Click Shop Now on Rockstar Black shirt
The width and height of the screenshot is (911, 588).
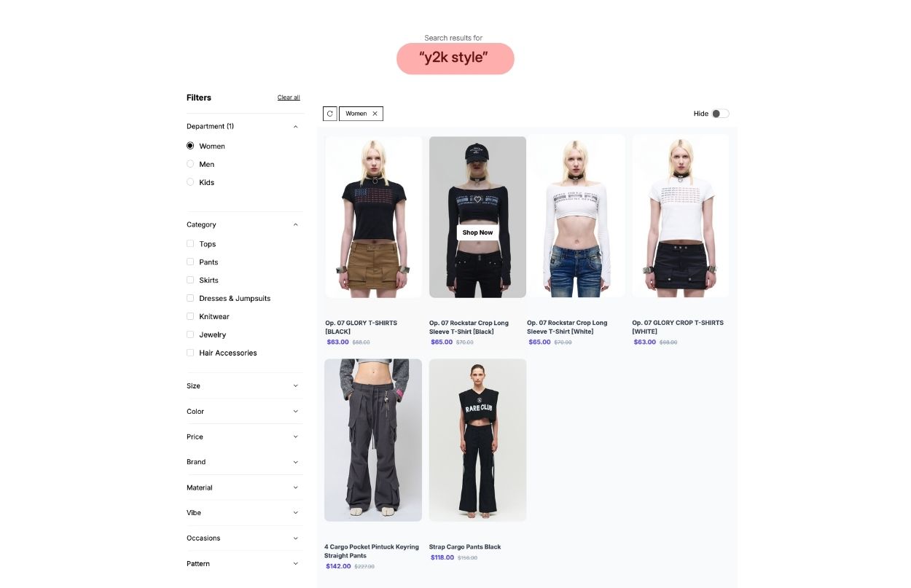pyautogui.click(x=477, y=232)
